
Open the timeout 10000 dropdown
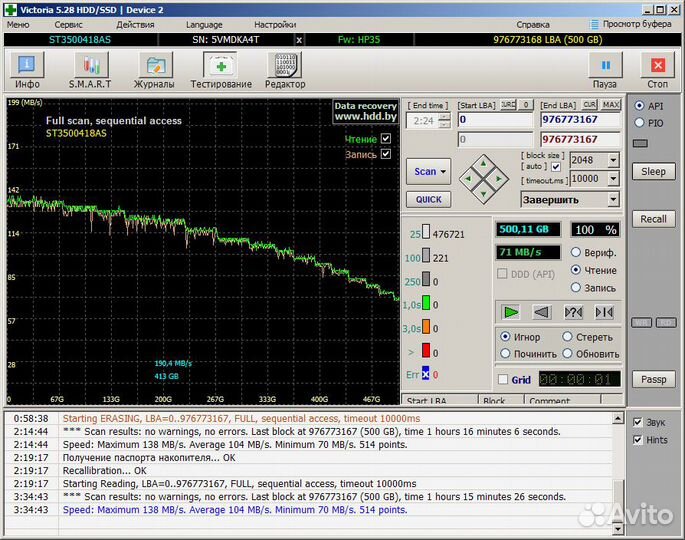click(612, 179)
